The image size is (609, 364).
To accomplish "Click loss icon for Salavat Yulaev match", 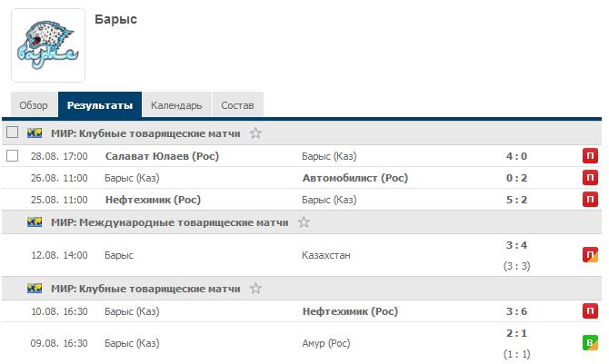I will tap(590, 156).
